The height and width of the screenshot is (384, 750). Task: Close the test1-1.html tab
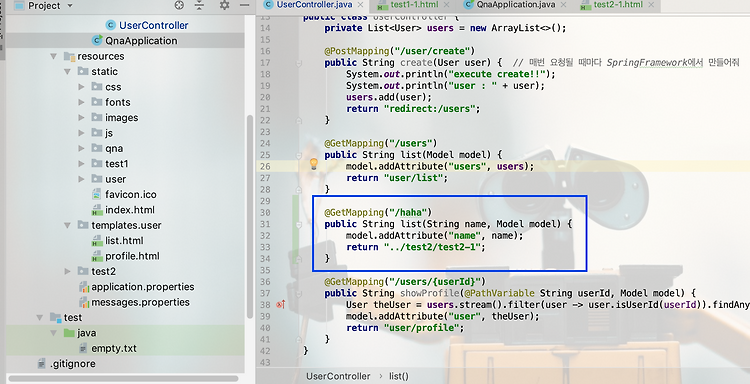(x=447, y=5)
